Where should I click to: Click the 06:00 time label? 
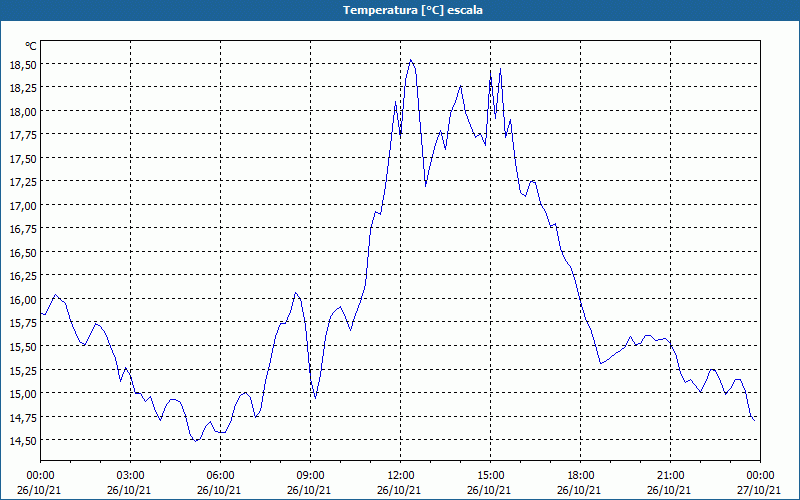(x=220, y=476)
